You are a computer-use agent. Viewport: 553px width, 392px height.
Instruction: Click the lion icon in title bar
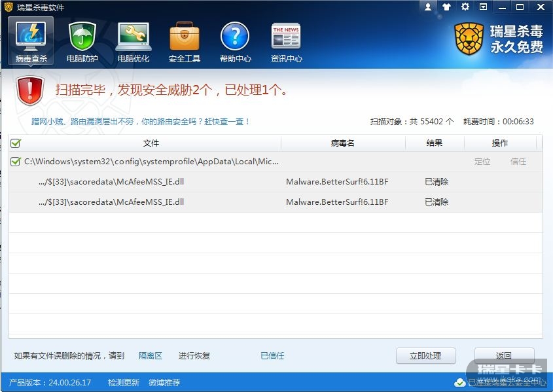[9, 7]
